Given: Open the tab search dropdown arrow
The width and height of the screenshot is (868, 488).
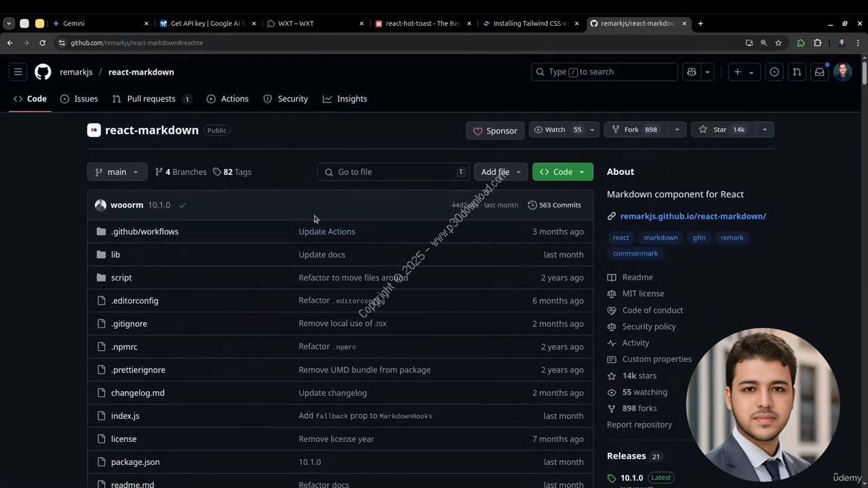Looking at the screenshot, I should [9, 23].
